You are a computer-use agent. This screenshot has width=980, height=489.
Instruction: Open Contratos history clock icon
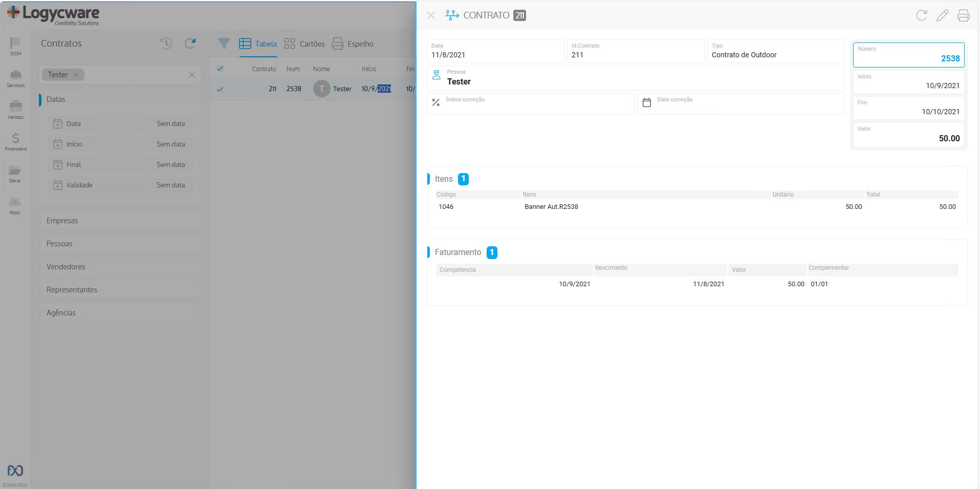(166, 44)
